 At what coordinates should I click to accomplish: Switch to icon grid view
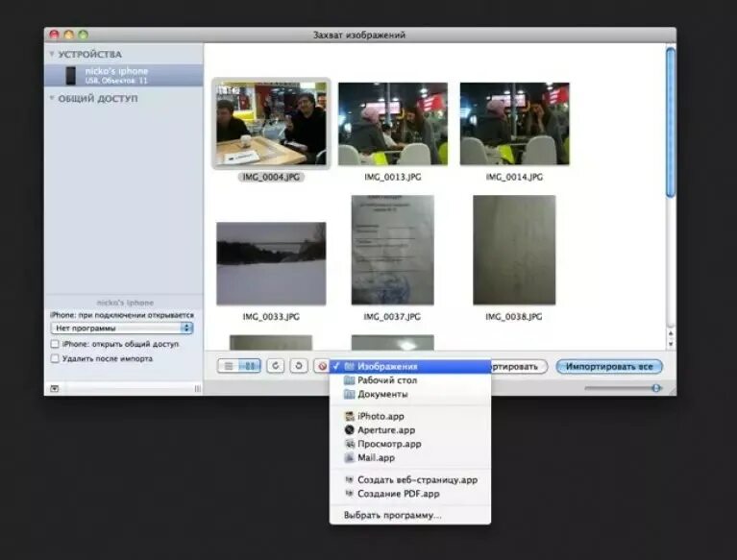(250, 366)
